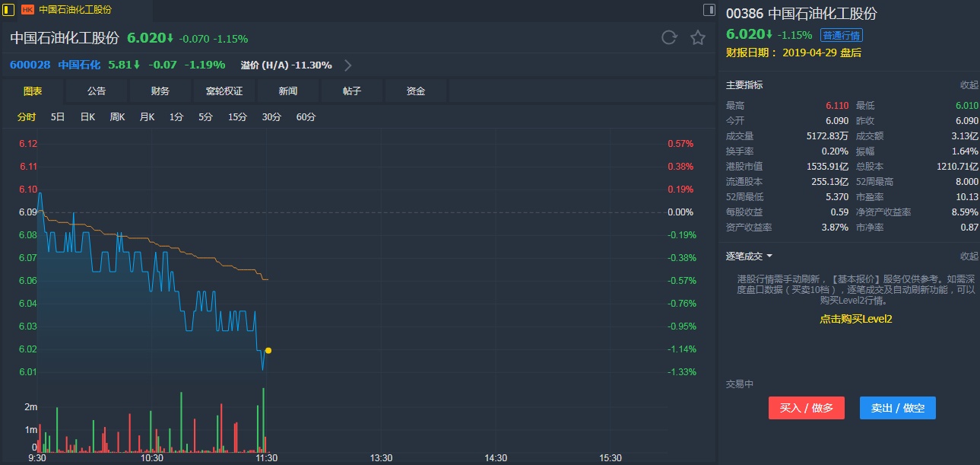Image resolution: width=980 pixels, height=465 pixels.
Task: Open the 资金 tab
Action: coord(416,91)
